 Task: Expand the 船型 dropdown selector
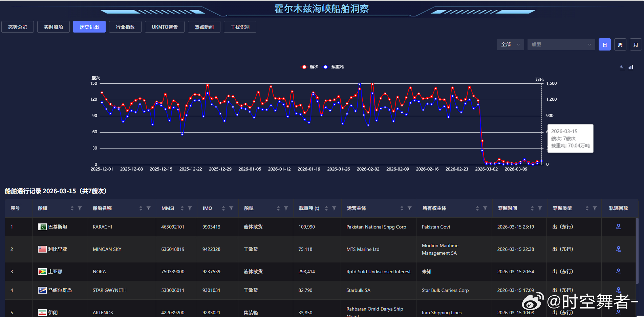pyautogui.click(x=561, y=44)
